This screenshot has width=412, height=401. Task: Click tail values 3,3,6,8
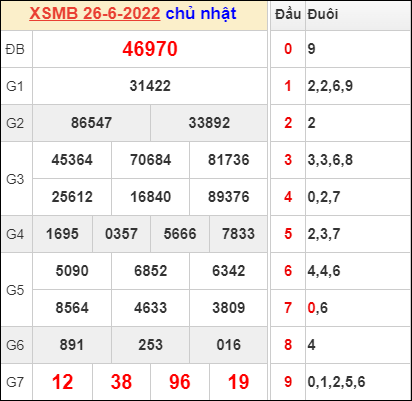pyautogui.click(x=330, y=160)
